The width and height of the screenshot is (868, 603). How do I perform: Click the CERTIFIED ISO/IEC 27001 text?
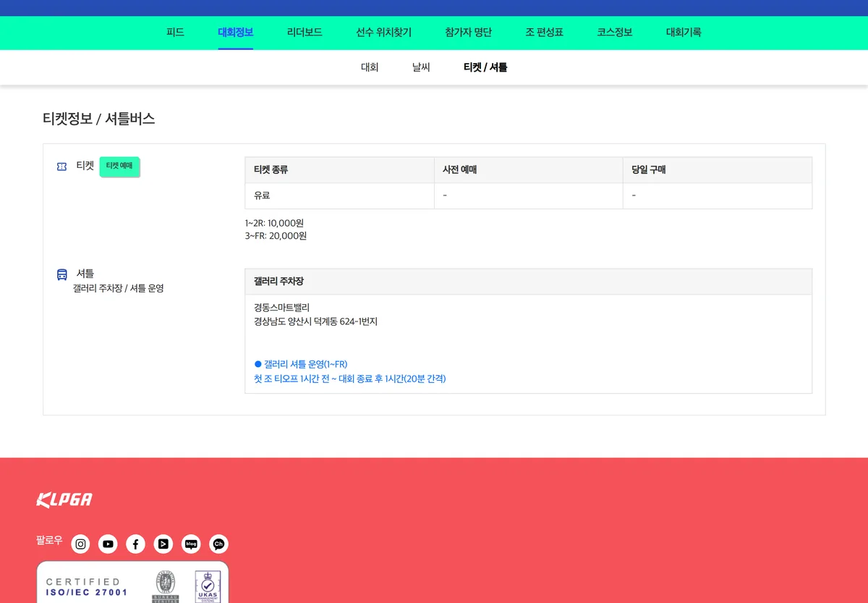point(87,587)
